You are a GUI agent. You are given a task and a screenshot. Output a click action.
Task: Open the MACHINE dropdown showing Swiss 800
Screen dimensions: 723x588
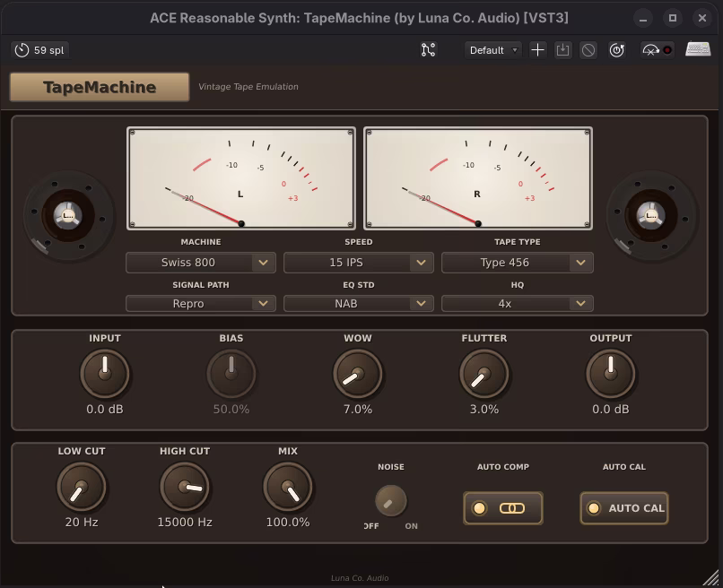pyautogui.click(x=200, y=262)
